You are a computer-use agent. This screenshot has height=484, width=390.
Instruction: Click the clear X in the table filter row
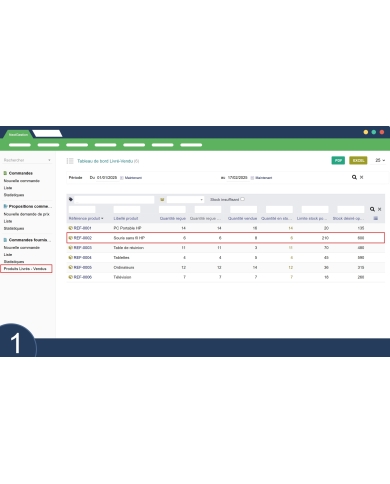380,209
